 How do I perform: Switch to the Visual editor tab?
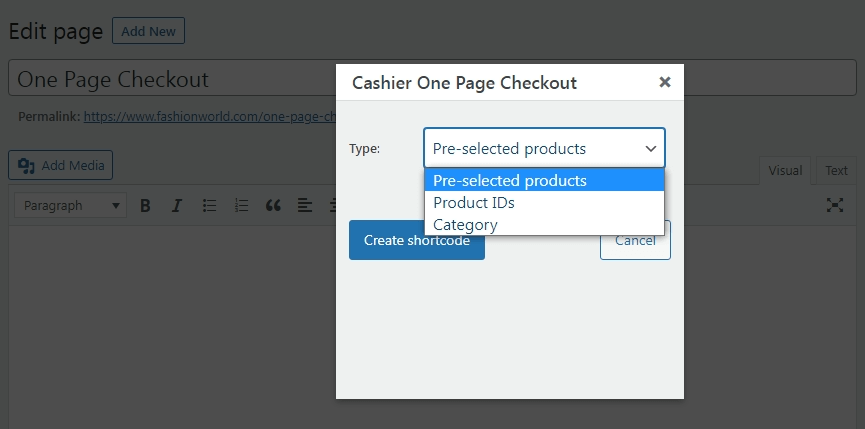785,170
